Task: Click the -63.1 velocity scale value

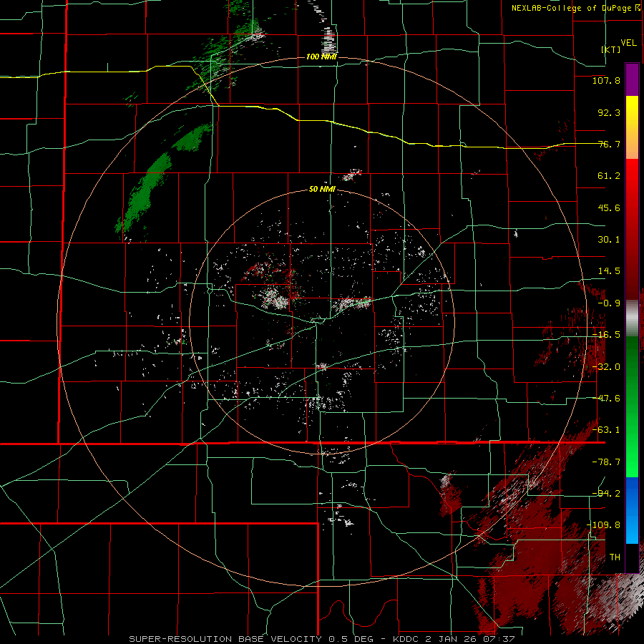Action: 606,430
